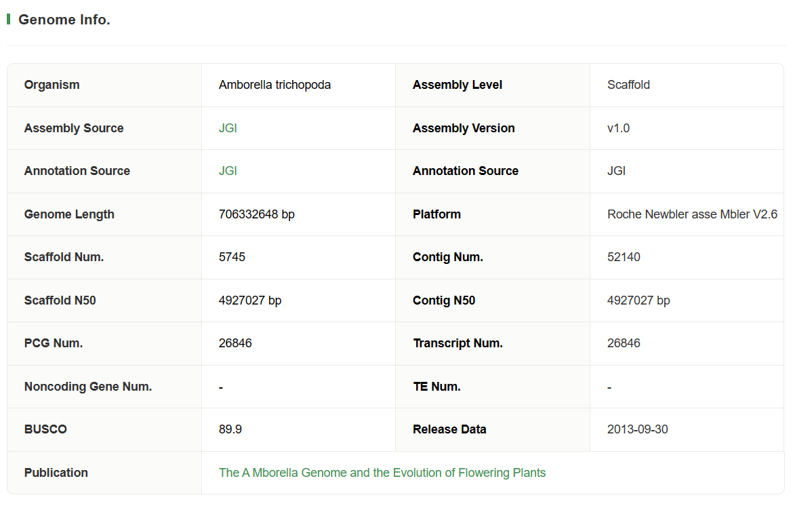Select the Roche Newbler platform value
This screenshot has height=506, width=812.
pos(692,214)
